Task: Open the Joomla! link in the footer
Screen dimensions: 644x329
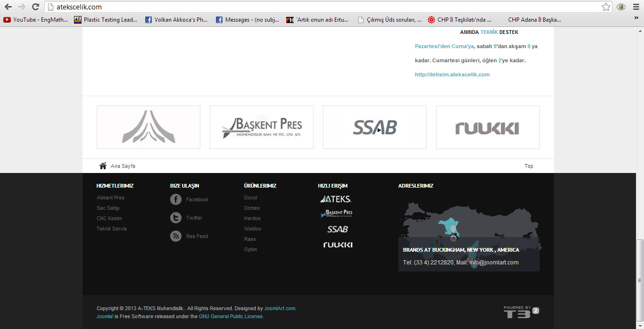Action: [x=105, y=316]
